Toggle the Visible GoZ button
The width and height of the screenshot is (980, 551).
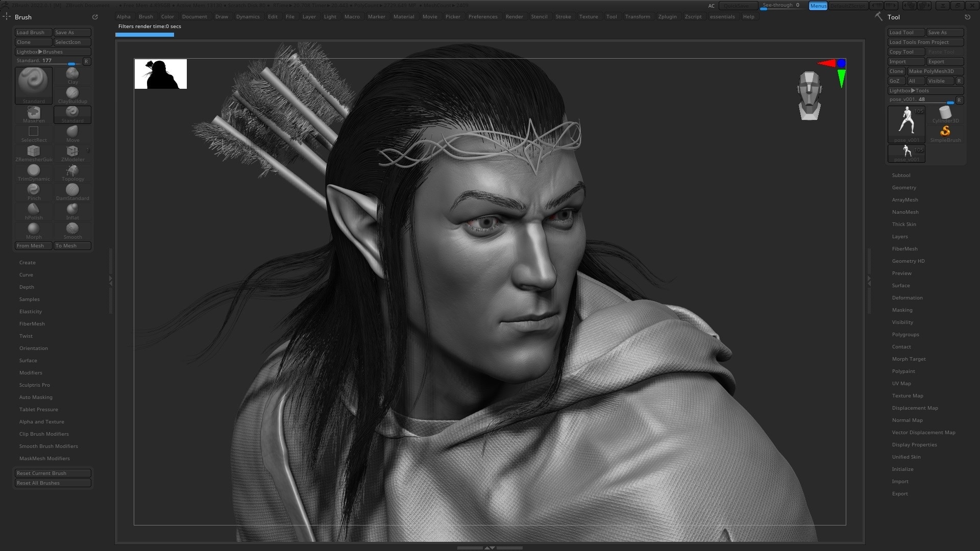[x=940, y=81]
